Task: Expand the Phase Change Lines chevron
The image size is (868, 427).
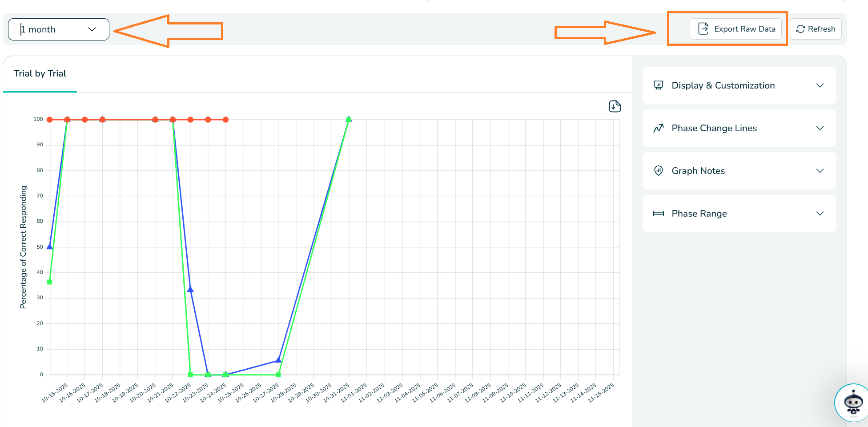Action: coord(820,128)
